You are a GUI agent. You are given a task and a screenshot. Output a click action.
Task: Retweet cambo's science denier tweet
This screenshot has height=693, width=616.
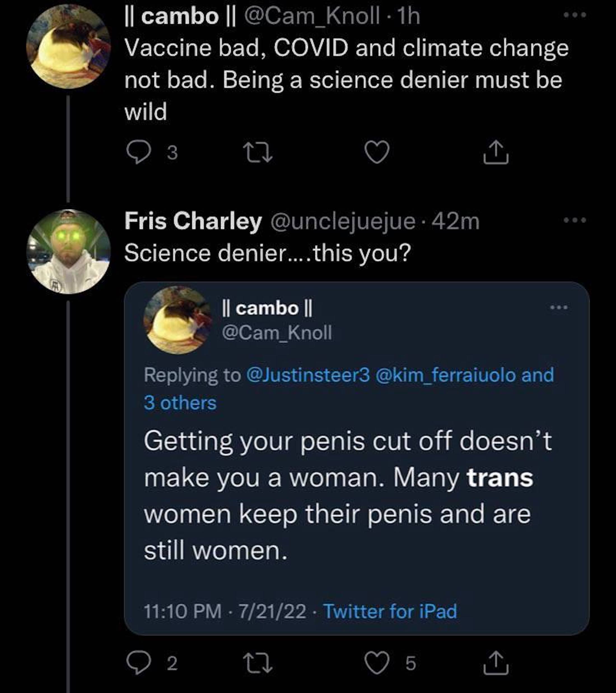(258, 153)
